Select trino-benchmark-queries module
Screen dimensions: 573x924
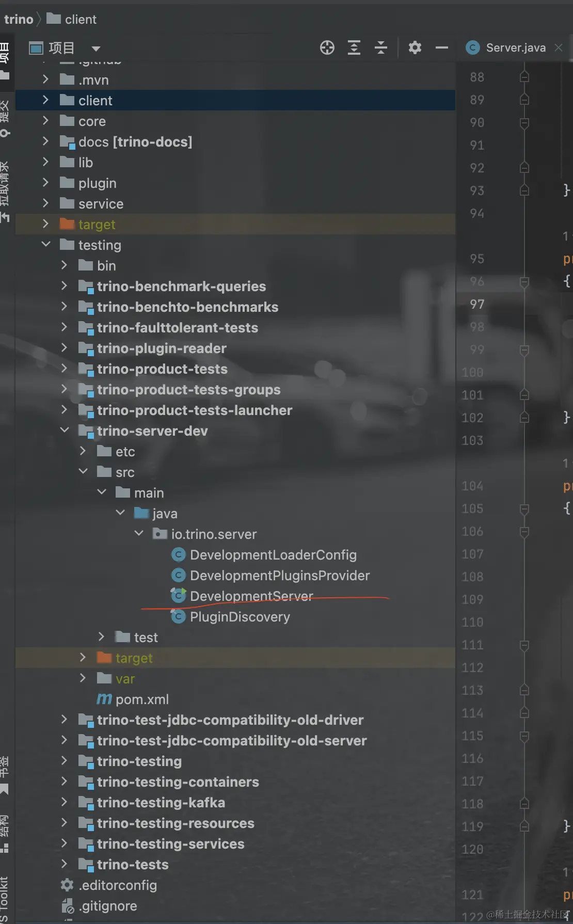(x=181, y=286)
